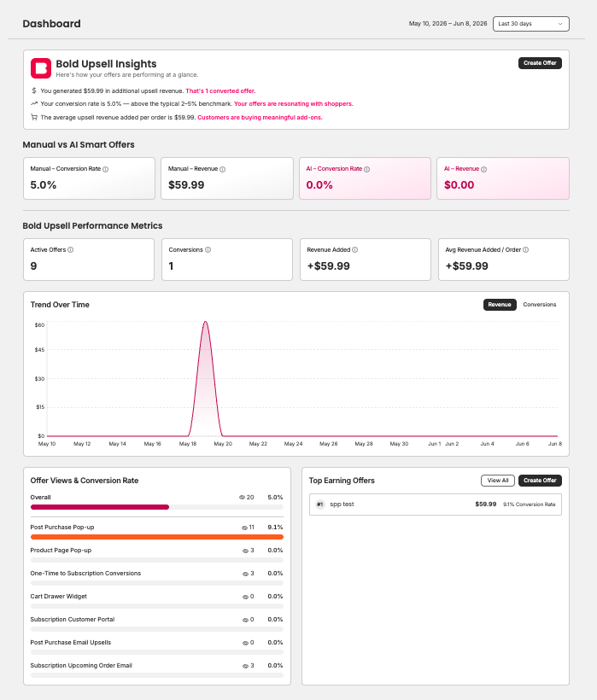Click the Active Offers value 9
Viewport: 597px width, 700px height.
[x=33, y=266]
